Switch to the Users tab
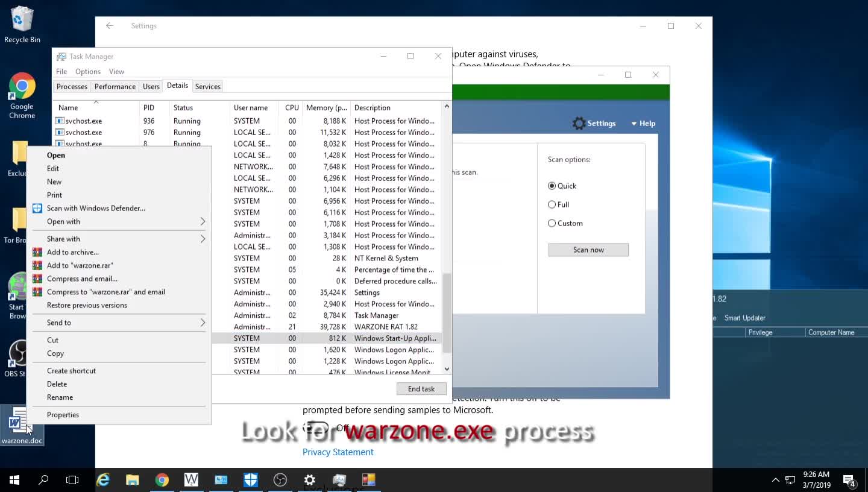This screenshot has height=492, width=868. (151, 87)
